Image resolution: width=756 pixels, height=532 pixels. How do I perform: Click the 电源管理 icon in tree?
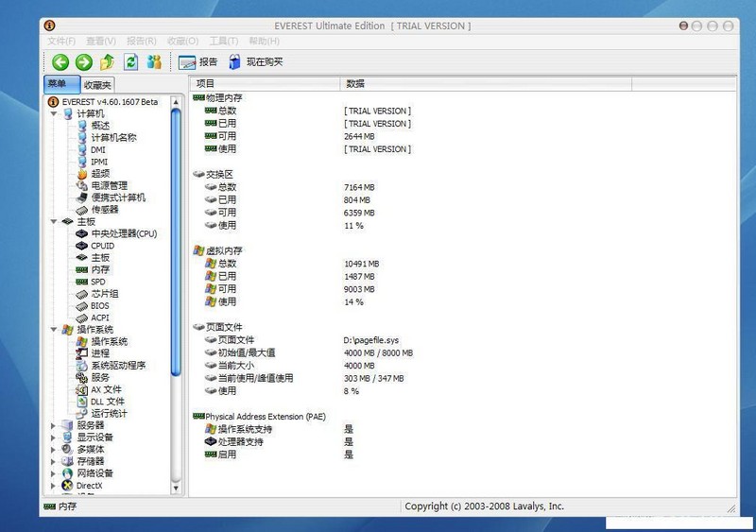click(x=82, y=186)
